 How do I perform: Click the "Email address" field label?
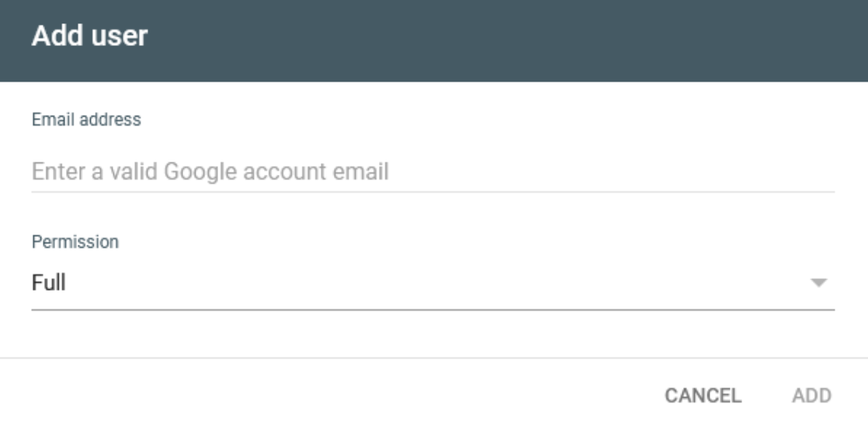[86, 120]
